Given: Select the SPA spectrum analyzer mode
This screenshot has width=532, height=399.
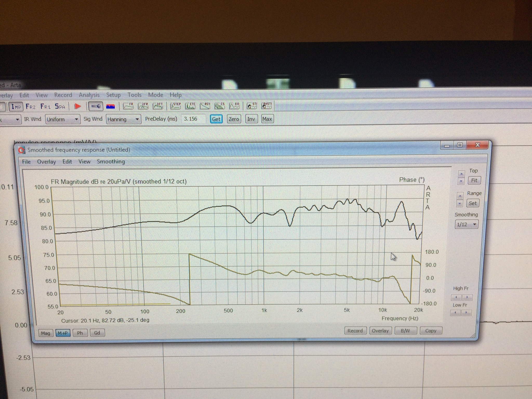Looking at the screenshot, I should (60, 107).
